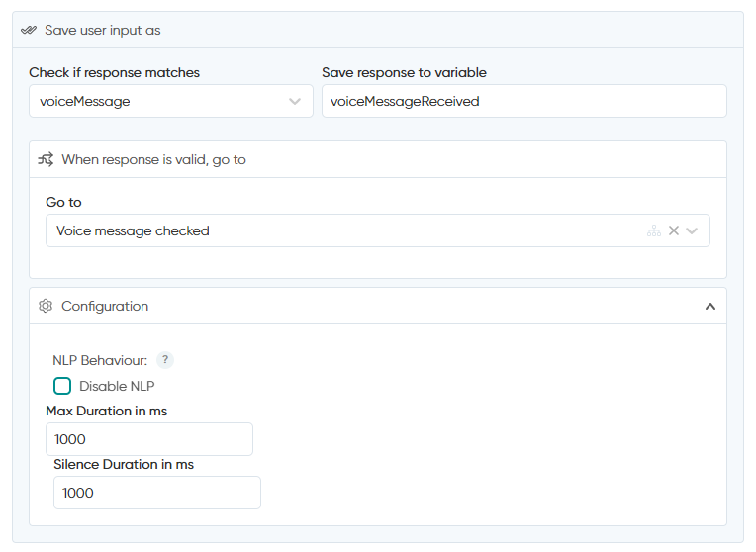Click the Save user input as header
Image resolution: width=756 pixels, height=552 pixels.
point(103,30)
